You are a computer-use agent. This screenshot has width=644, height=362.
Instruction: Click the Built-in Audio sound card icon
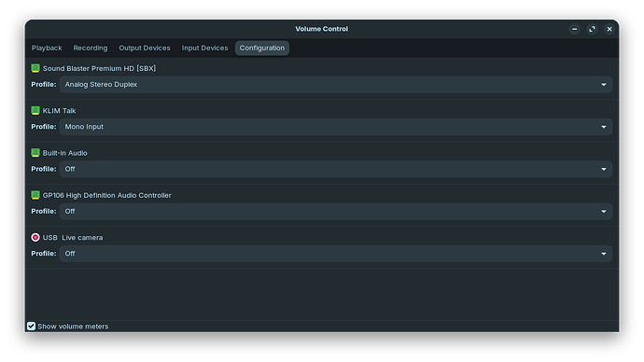(35, 153)
